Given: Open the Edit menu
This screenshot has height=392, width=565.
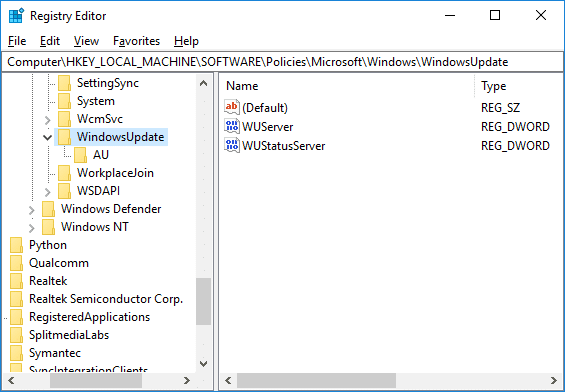Looking at the screenshot, I should click(50, 41).
